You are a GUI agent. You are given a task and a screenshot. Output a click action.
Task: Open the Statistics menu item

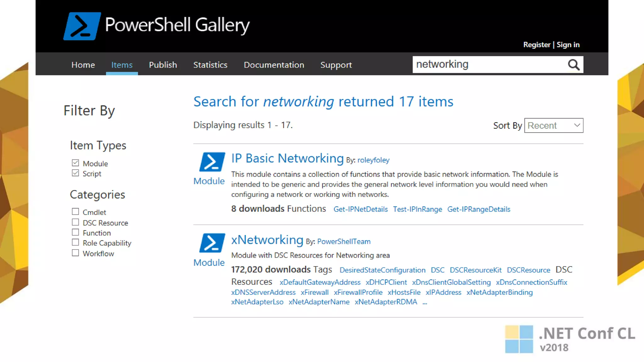coord(210,65)
